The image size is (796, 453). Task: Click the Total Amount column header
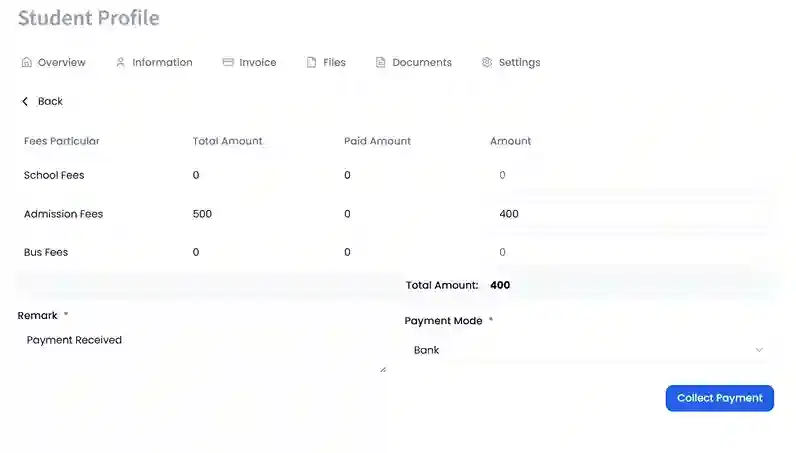coord(227,141)
